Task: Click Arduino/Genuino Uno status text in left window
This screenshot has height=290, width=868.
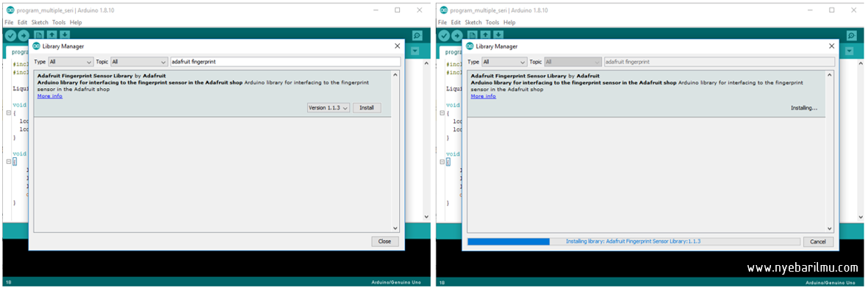Action: tap(396, 283)
